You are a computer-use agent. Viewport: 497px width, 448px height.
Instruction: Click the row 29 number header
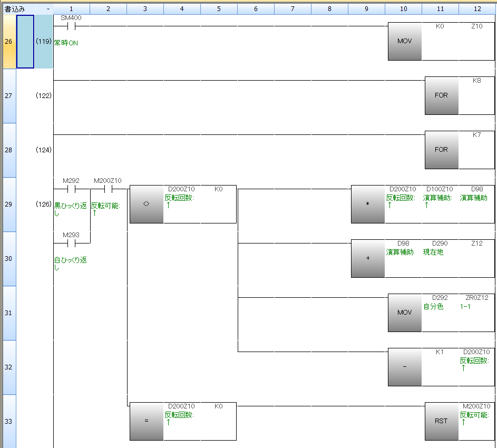(x=8, y=204)
